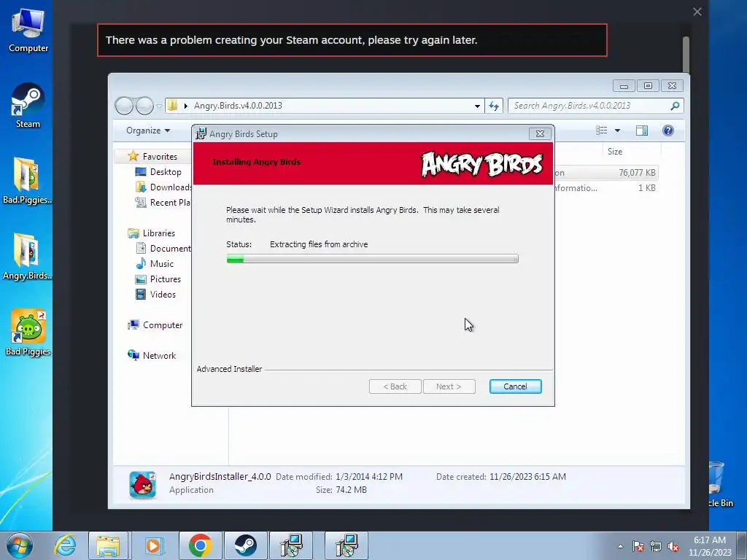Click the installation progress bar
The image size is (747, 560).
point(373,259)
